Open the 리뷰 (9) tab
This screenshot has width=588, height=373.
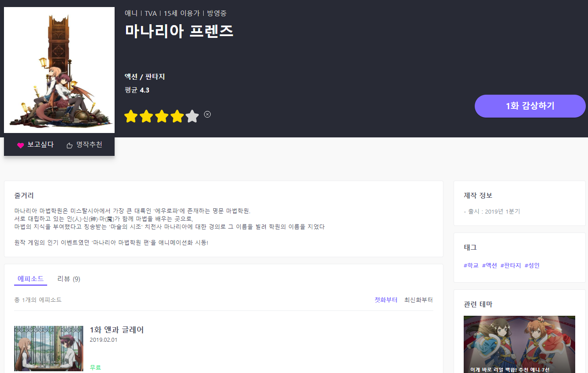(69, 279)
